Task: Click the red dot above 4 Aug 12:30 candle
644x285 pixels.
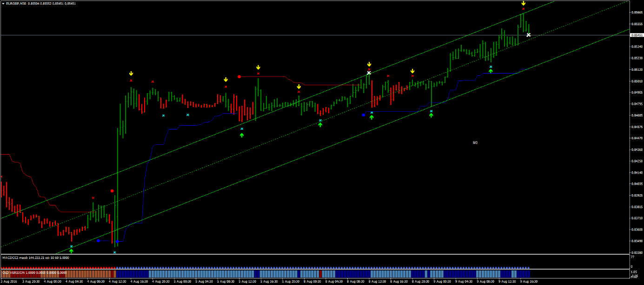Action: tap(112, 191)
